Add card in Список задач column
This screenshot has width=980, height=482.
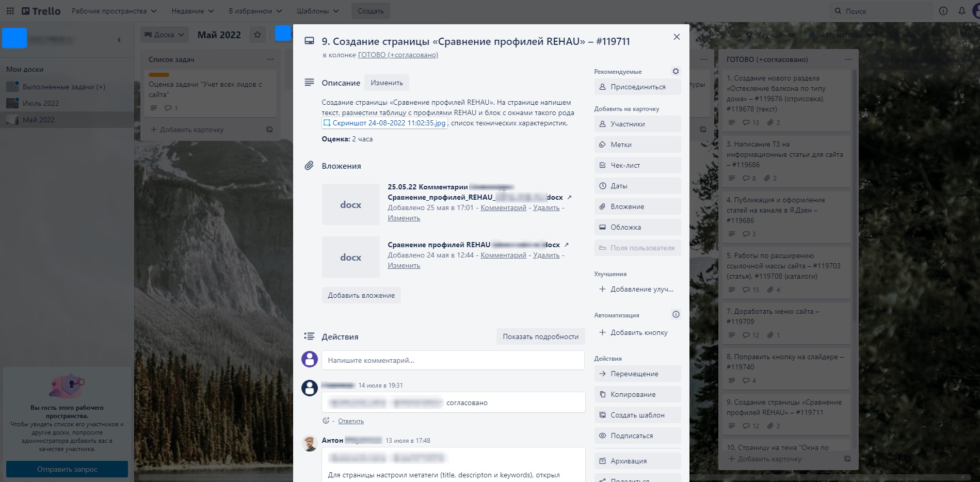point(187,130)
